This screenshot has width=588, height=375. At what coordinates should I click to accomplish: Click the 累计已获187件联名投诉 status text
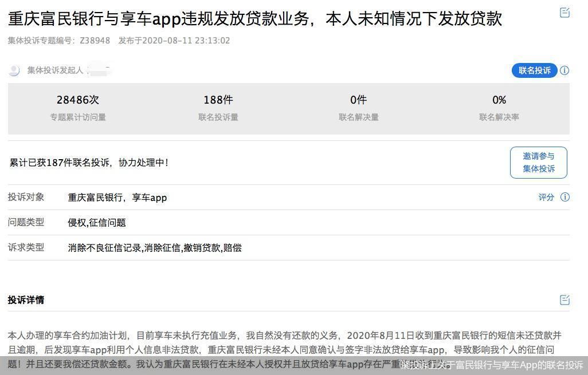click(89, 163)
